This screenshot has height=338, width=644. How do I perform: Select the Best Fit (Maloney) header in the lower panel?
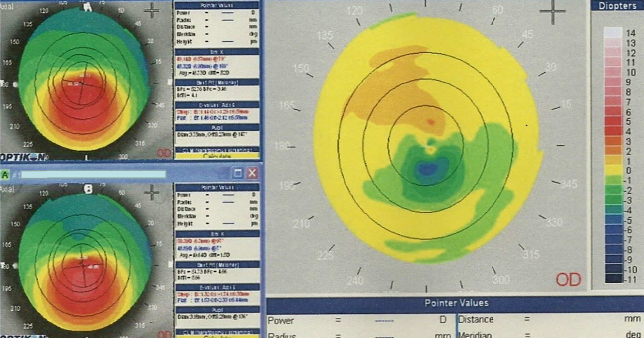[217, 265]
